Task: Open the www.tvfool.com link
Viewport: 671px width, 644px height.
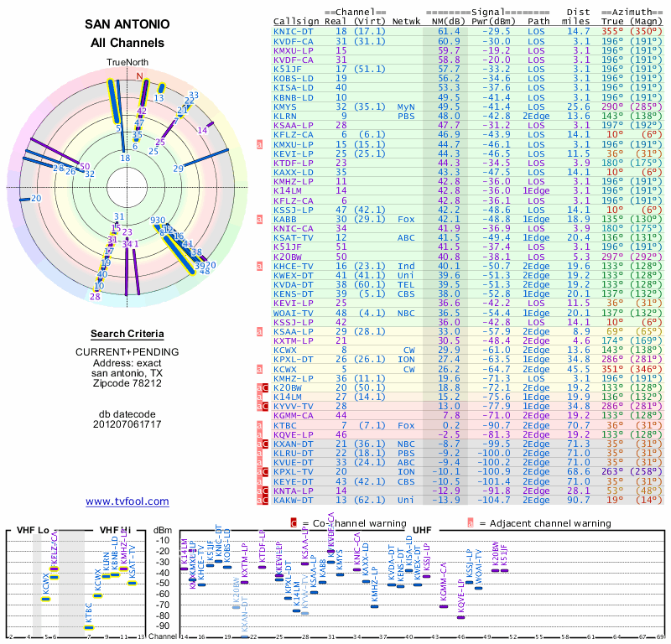Action: (x=127, y=501)
